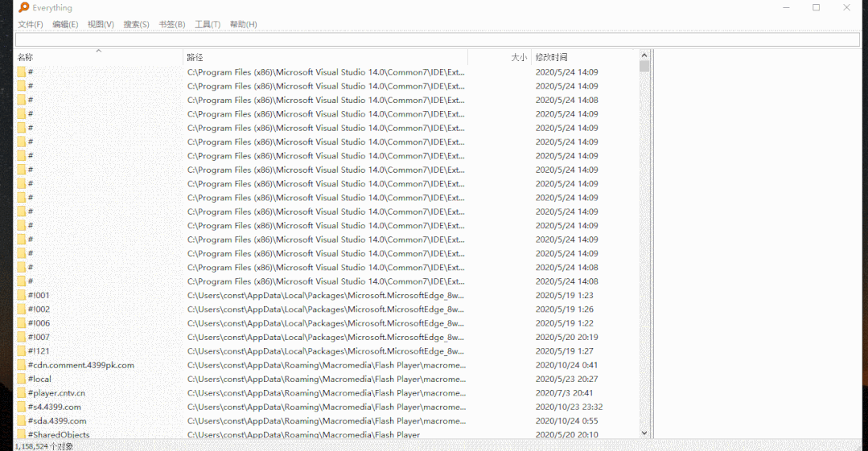Select folder icon of #!002
This screenshot has height=451, width=868.
coord(22,310)
